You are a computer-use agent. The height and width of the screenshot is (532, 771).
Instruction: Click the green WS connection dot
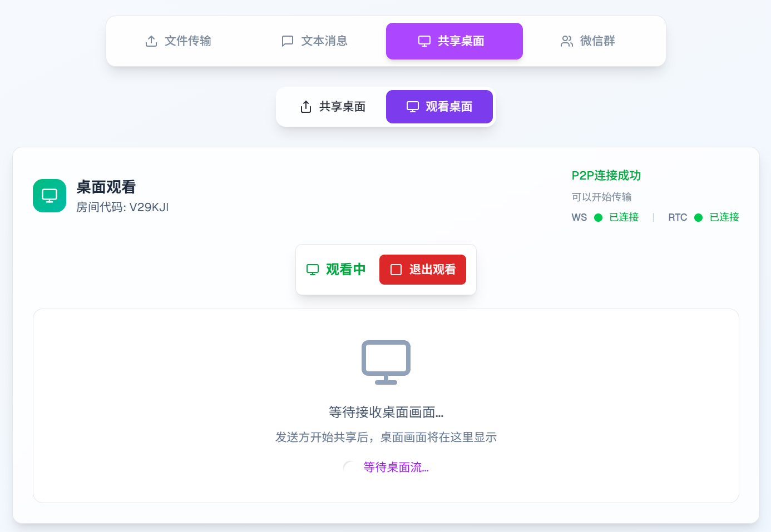pyautogui.click(x=599, y=217)
